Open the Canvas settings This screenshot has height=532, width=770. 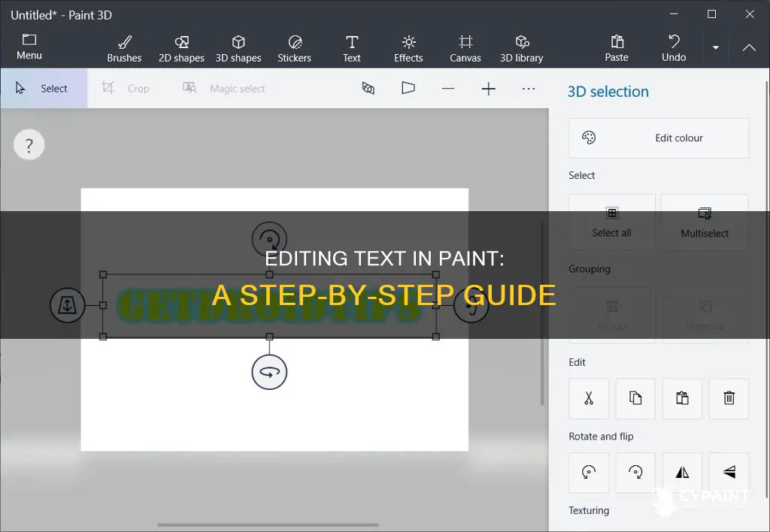(x=465, y=49)
